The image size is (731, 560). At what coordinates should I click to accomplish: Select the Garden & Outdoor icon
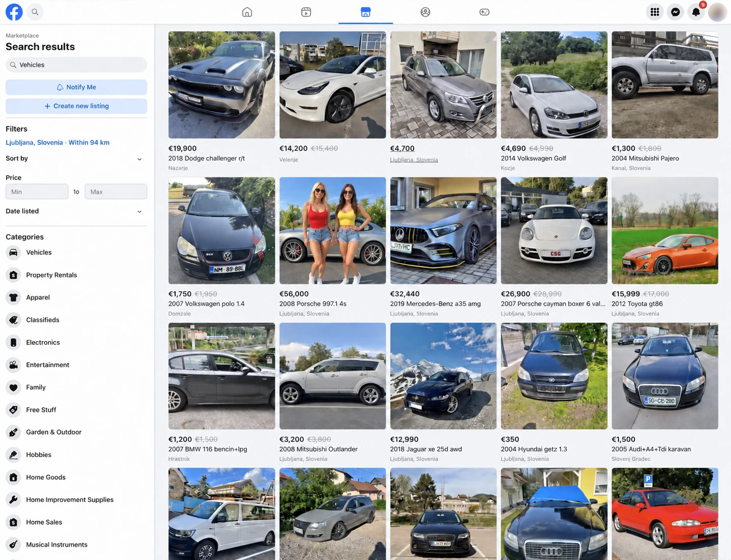click(x=14, y=432)
